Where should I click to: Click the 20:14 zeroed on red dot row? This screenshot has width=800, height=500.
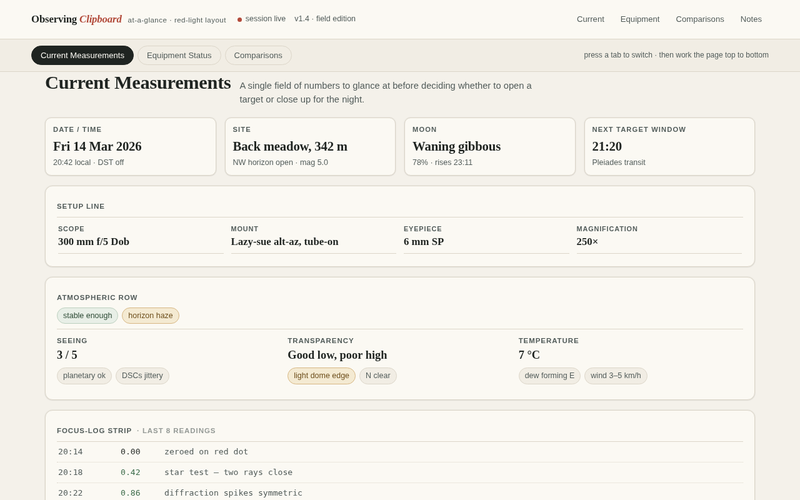click(x=400, y=452)
